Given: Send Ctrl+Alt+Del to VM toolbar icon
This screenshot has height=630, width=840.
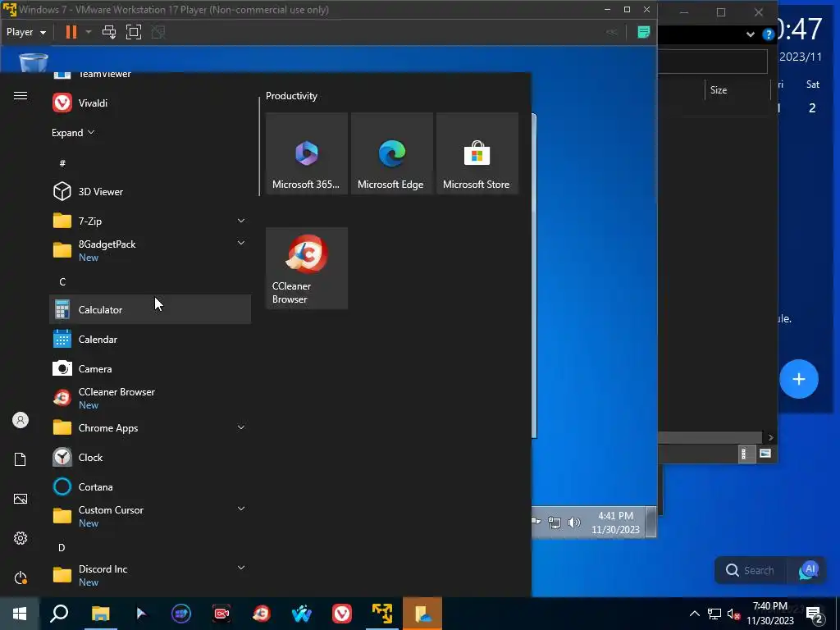Looking at the screenshot, I should 109,32.
